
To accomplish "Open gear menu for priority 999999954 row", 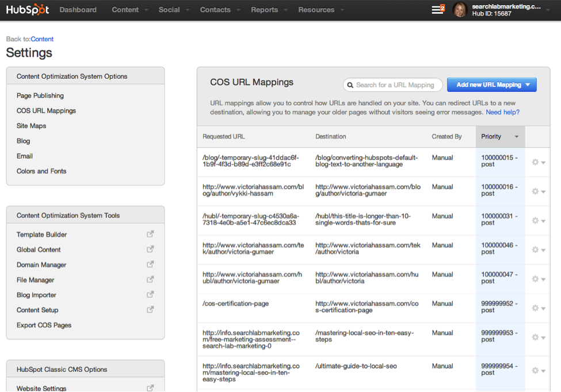I will pos(538,371).
